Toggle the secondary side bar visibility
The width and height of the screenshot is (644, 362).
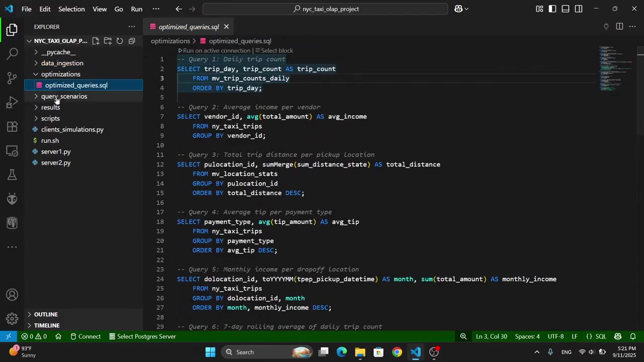pyautogui.click(x=579, y=9)
